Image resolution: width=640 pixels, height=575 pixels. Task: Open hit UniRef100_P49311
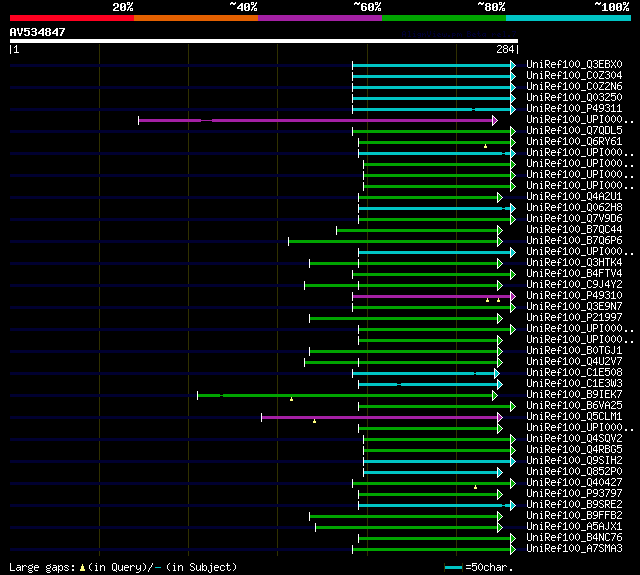[x=574, y=109]
